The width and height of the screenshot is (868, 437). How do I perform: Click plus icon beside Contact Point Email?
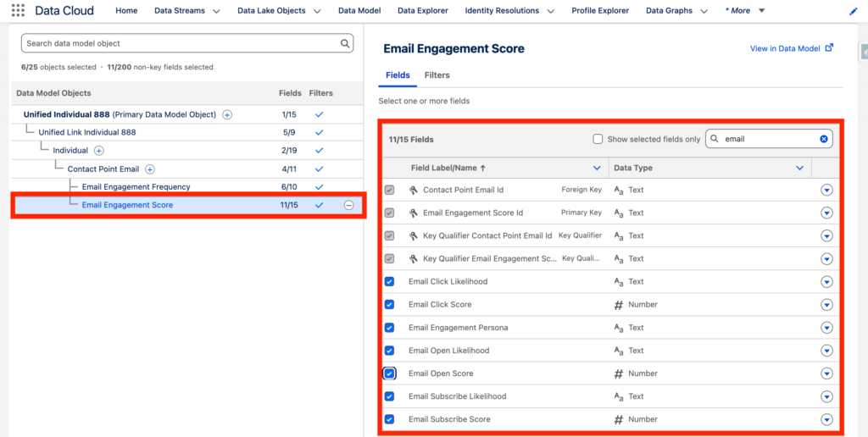click(150, 169)
